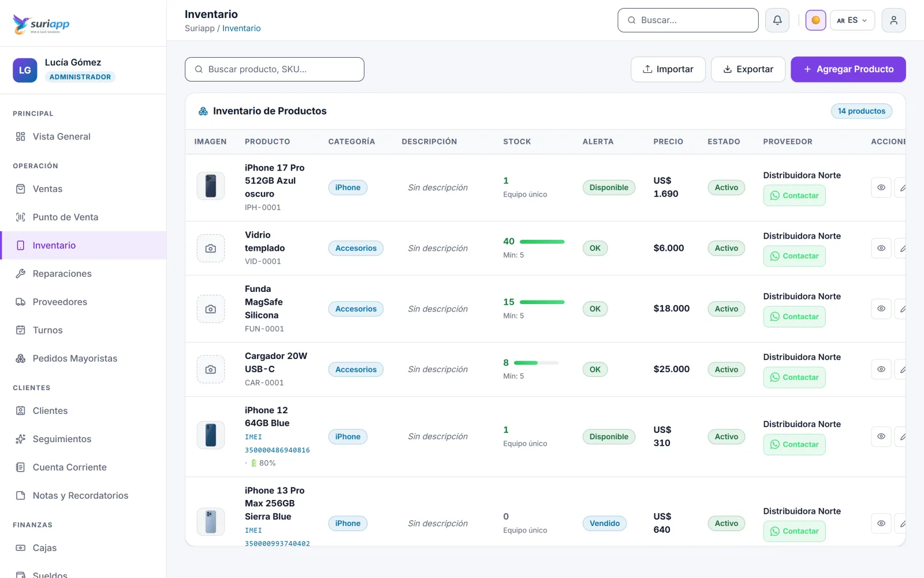
Task: Click the Exportar button
Action: pyautogui.click(x=748, y=69)
